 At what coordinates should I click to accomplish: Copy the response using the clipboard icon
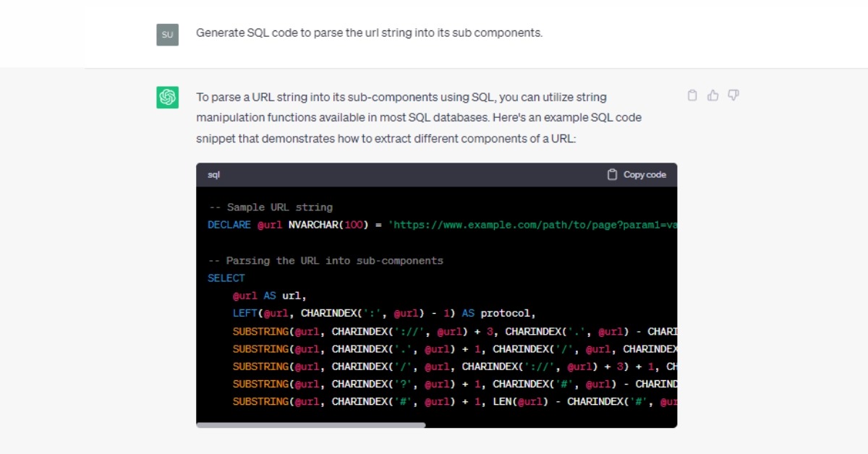[x=692, y=95]
